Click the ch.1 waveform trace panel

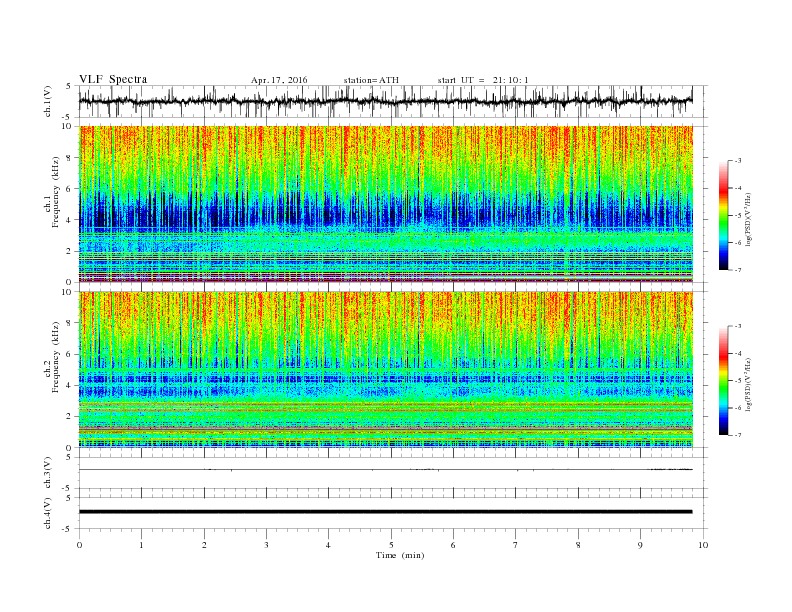pos(386,101)
